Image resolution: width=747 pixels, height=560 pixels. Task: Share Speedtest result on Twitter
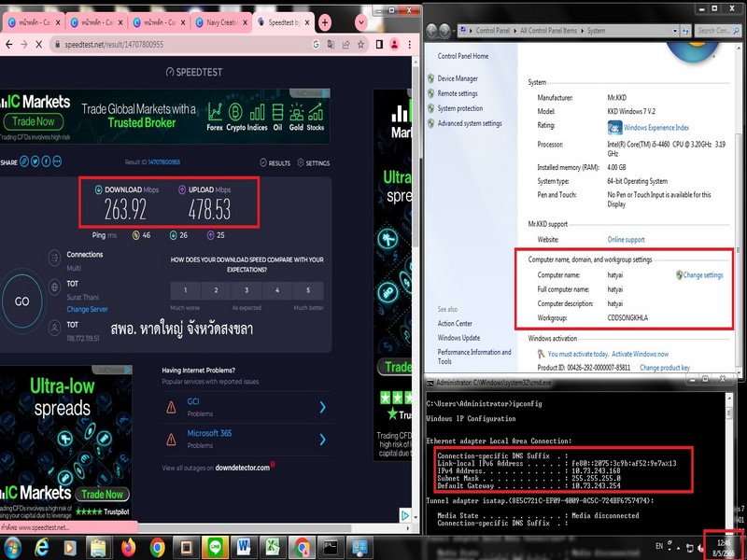tap(35, 161)
